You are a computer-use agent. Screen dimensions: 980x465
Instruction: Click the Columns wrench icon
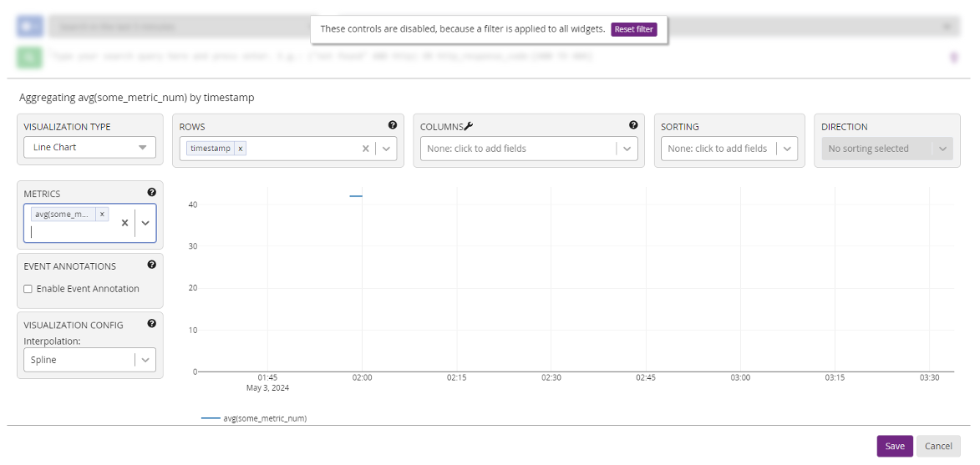469,126
